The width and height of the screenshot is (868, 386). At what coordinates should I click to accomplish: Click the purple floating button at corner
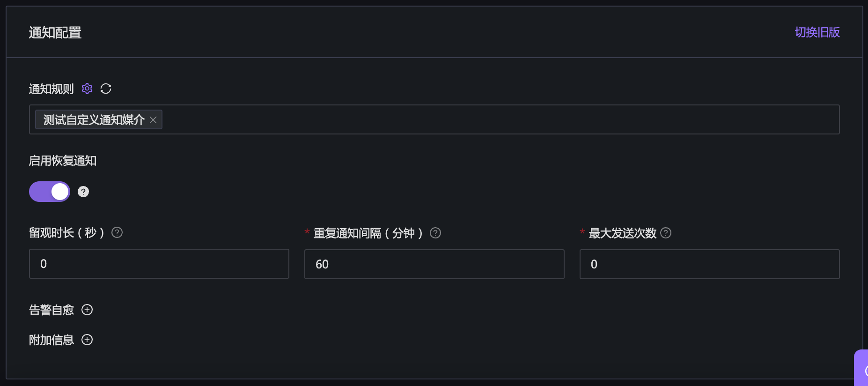862,370
